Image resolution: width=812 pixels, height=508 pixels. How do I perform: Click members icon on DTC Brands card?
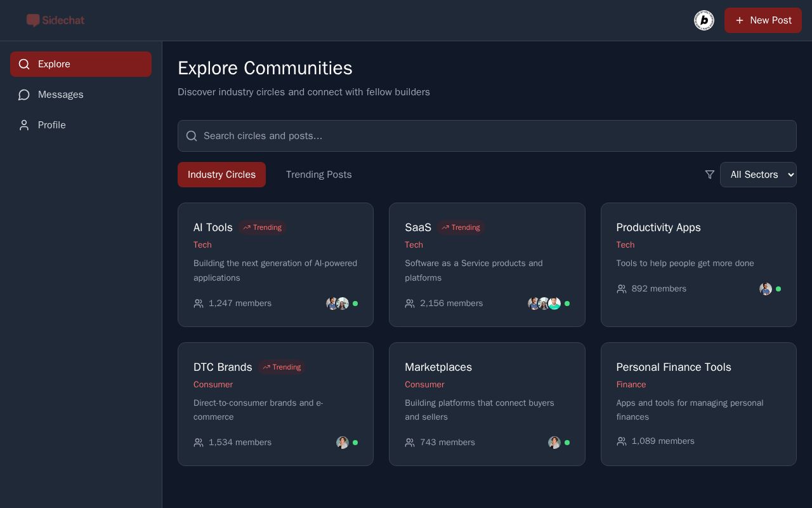[199, 443]
